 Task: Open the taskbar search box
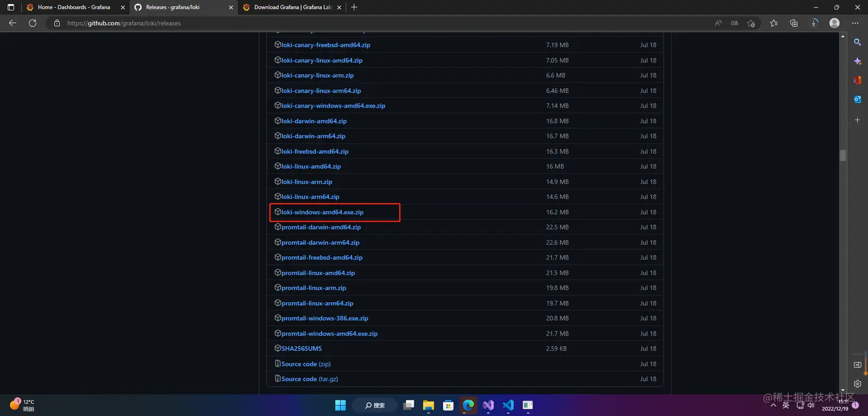pos(375,405)
